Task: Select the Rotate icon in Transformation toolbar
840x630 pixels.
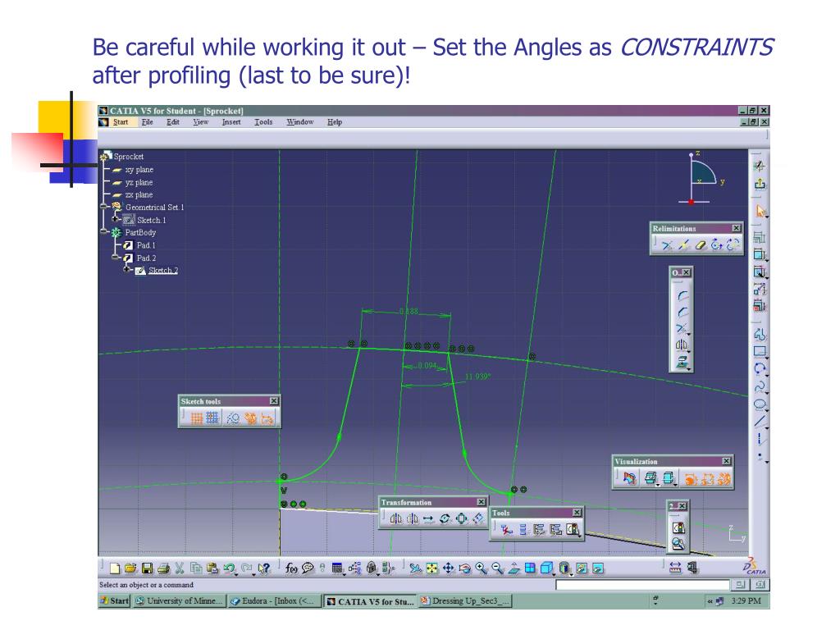Action: (x=445, y=518)
